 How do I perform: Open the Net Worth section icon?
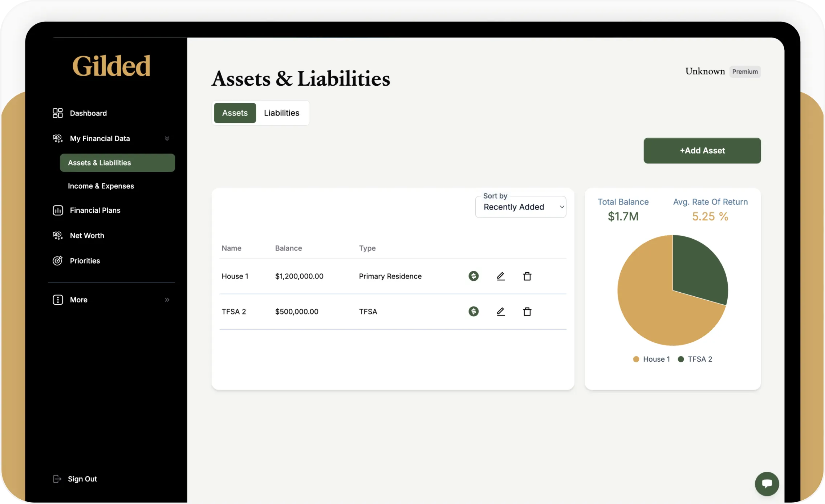click(58, 235)
